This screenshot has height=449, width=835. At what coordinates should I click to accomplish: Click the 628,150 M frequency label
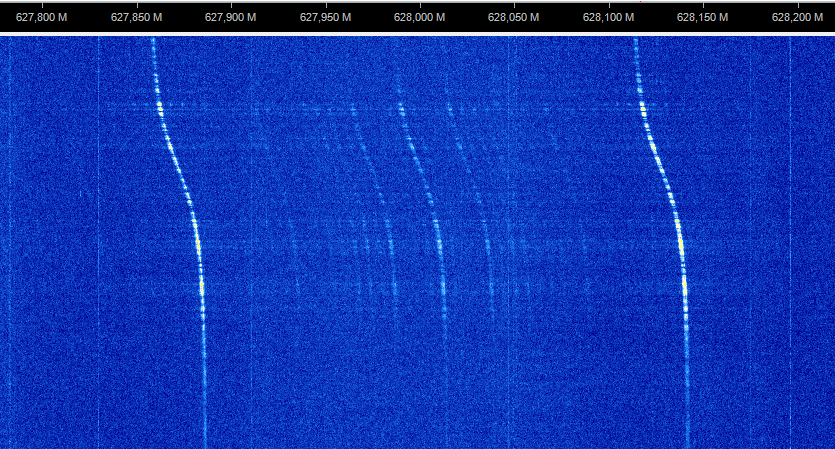pos(702,18)
